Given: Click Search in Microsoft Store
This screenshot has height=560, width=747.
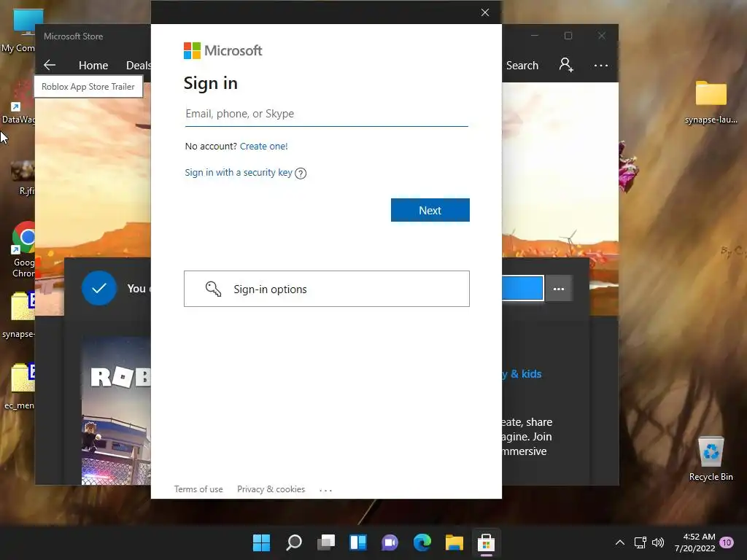Looking at the screenshot, I should 522,65.
